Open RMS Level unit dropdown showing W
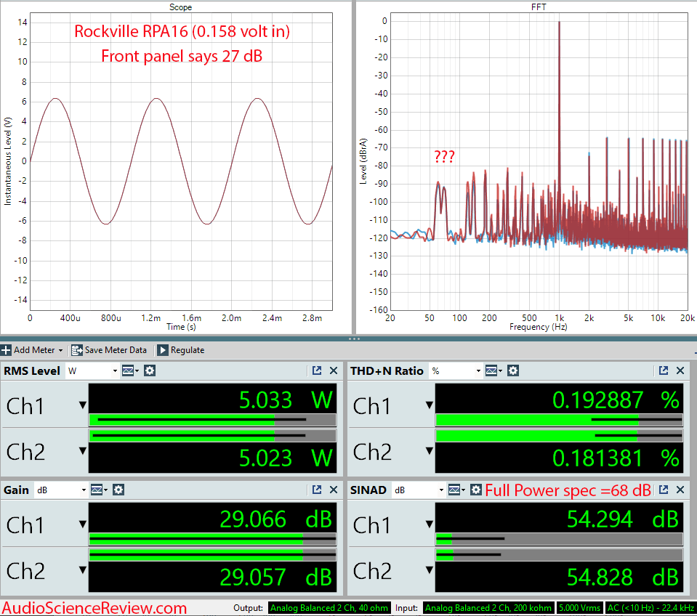This screenshot has height=616, width=697. (92, 370)
